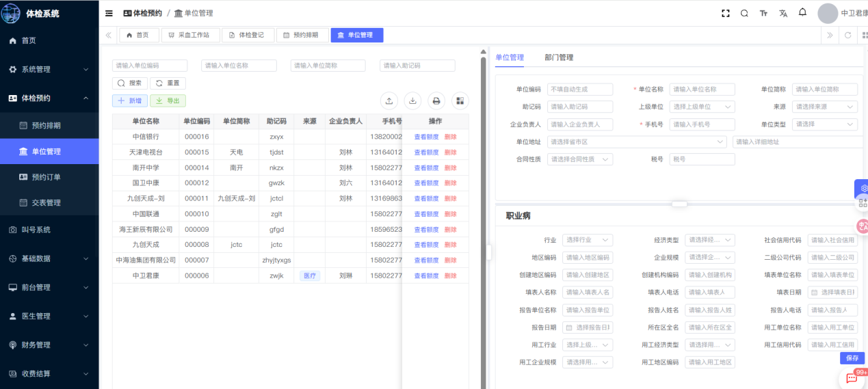The width and height of the screenshot is (868, 389).
Task: Select 预约订单 in the sidebar
Action: (x=47, y=177)
